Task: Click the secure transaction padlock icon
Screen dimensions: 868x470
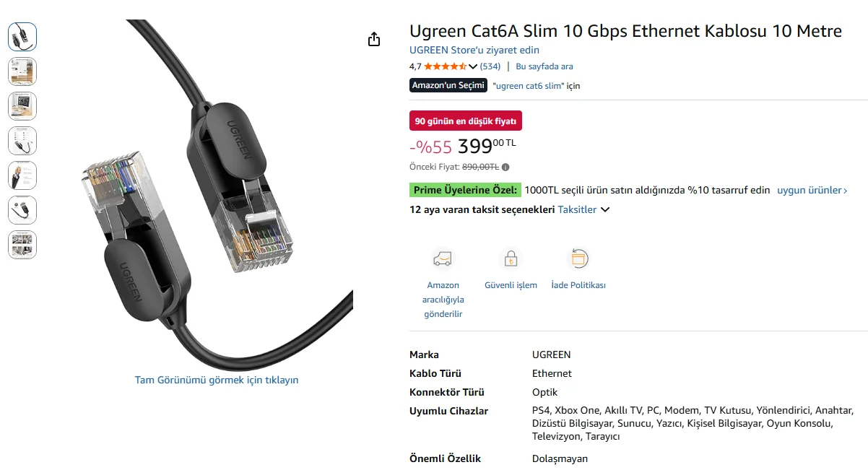Action: tap(511, 258)
